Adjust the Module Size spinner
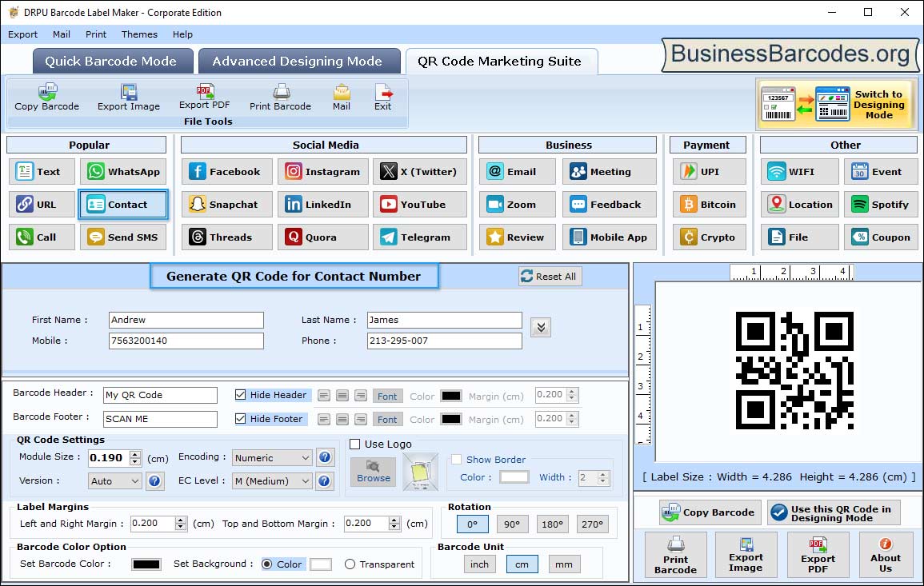 [135, 457]
